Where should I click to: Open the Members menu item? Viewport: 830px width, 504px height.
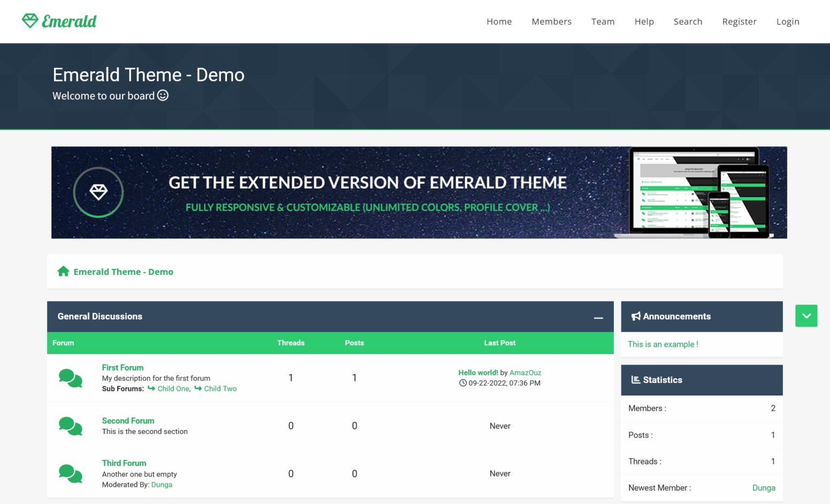tap(551, 22)
